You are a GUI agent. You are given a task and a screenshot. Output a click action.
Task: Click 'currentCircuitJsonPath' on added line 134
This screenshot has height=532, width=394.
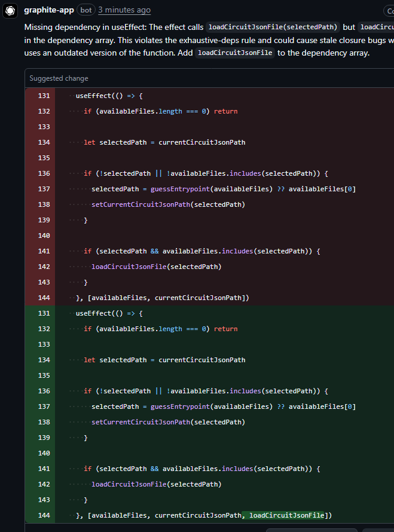pyautogui.click(x=202, y=360)
